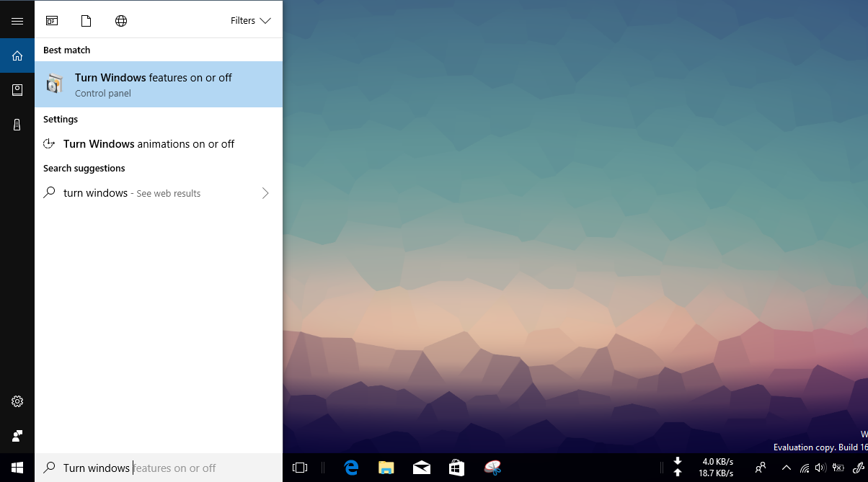Filter results by Apps icon
The image size is (868, 482).
(52, 21)
